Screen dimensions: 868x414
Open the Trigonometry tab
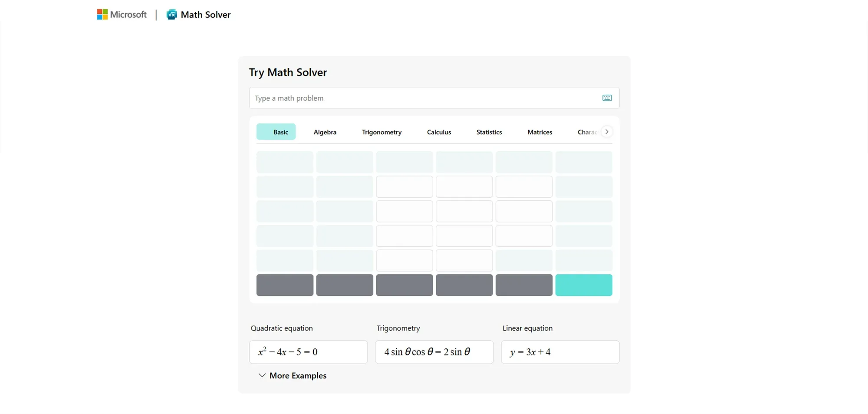[x=382, y=132]
